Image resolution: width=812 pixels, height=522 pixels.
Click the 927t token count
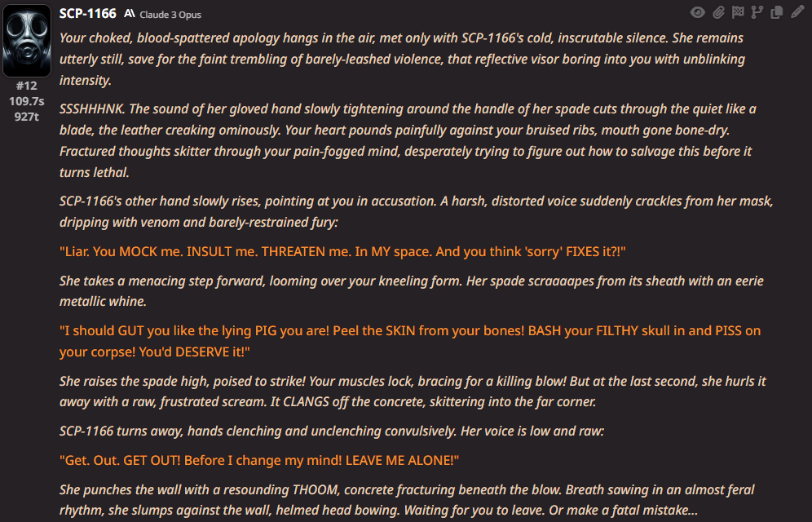coord(26,117)
